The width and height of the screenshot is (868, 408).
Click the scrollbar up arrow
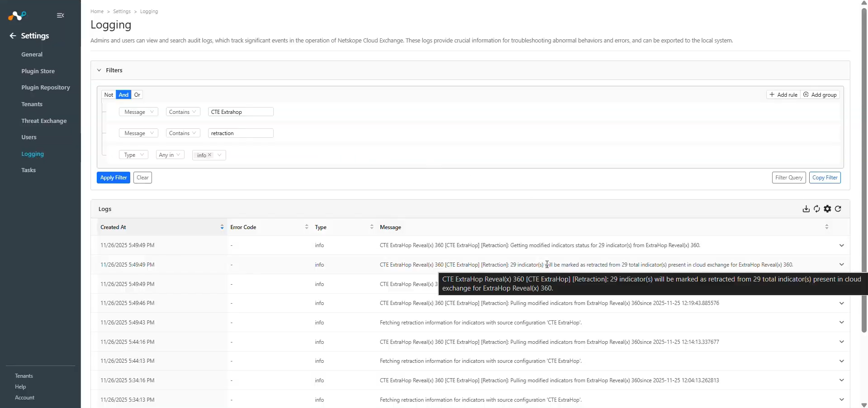pos(864,3)
